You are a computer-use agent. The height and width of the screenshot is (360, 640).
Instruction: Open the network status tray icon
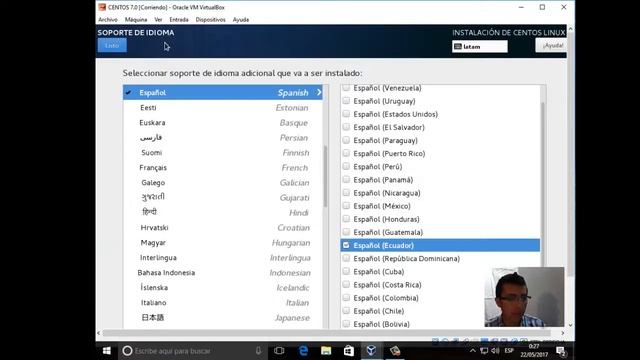pos(484,351)
